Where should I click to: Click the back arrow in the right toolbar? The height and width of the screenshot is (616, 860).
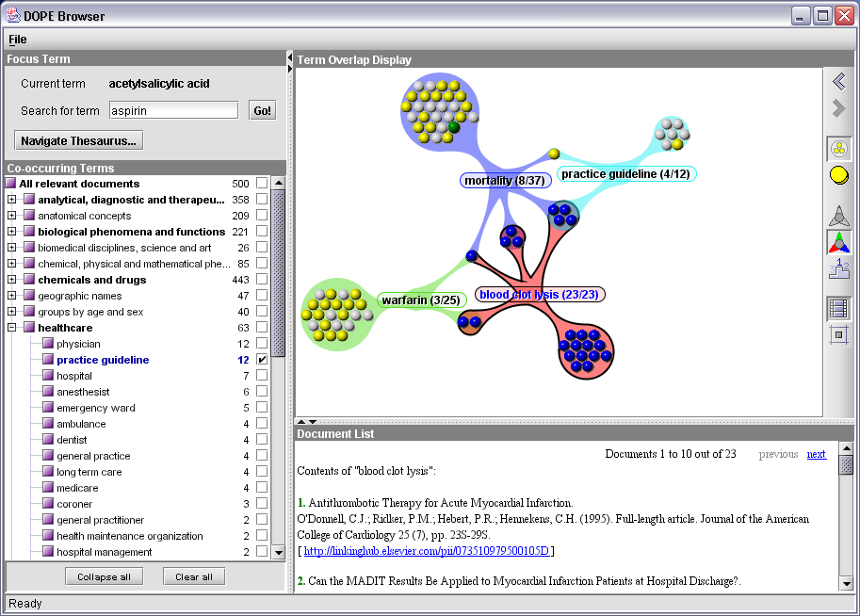pos(838,82)
